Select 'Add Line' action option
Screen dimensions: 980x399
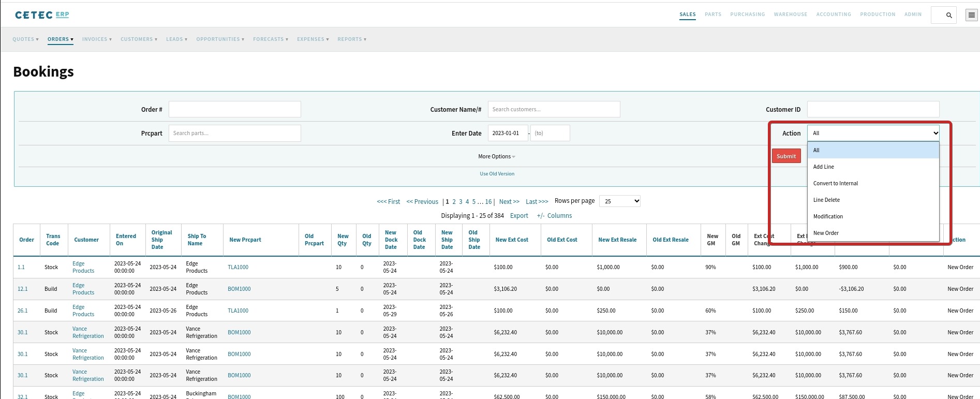coord(873,167)
